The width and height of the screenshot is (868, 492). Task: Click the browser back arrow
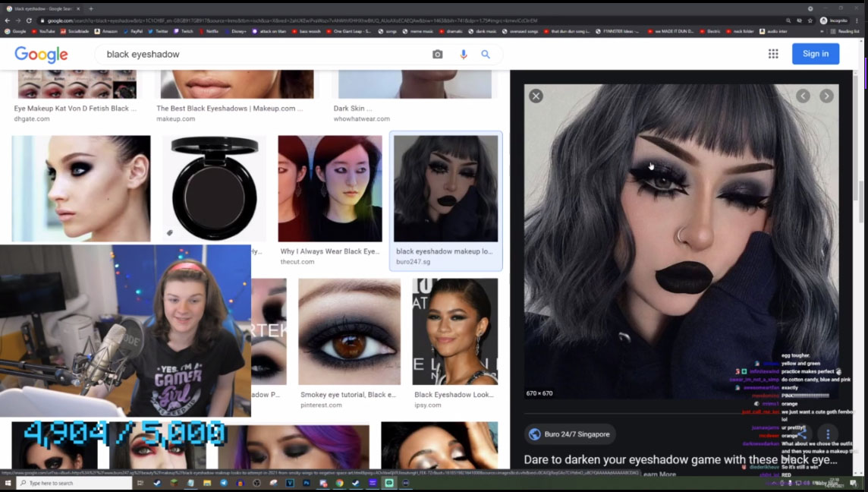(x=7, y=20)
